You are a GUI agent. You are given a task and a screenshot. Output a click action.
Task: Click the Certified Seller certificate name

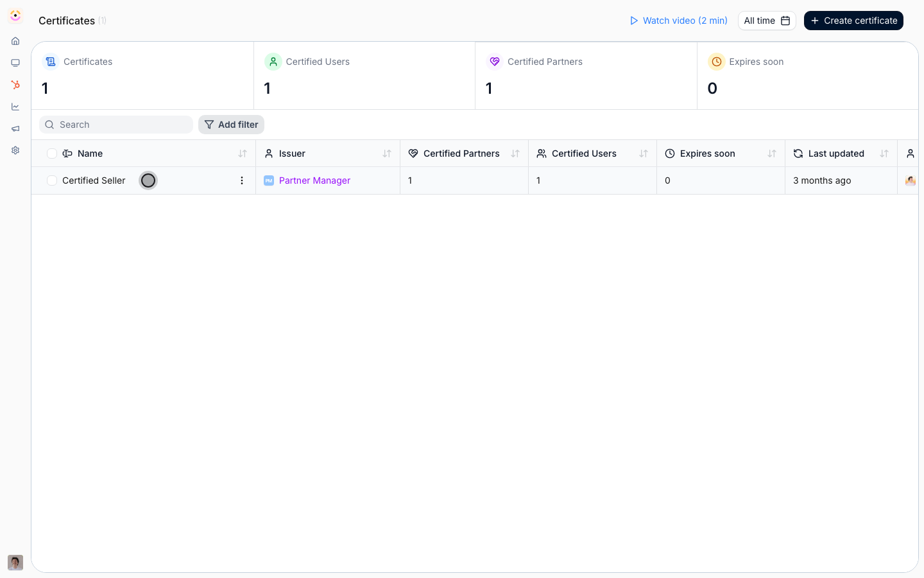(94, 180)
